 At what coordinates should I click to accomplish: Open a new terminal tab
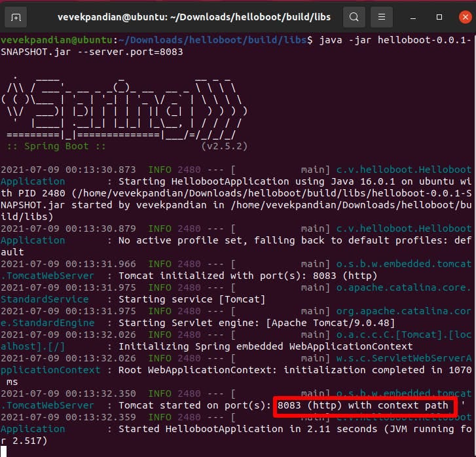coord(16,17)
